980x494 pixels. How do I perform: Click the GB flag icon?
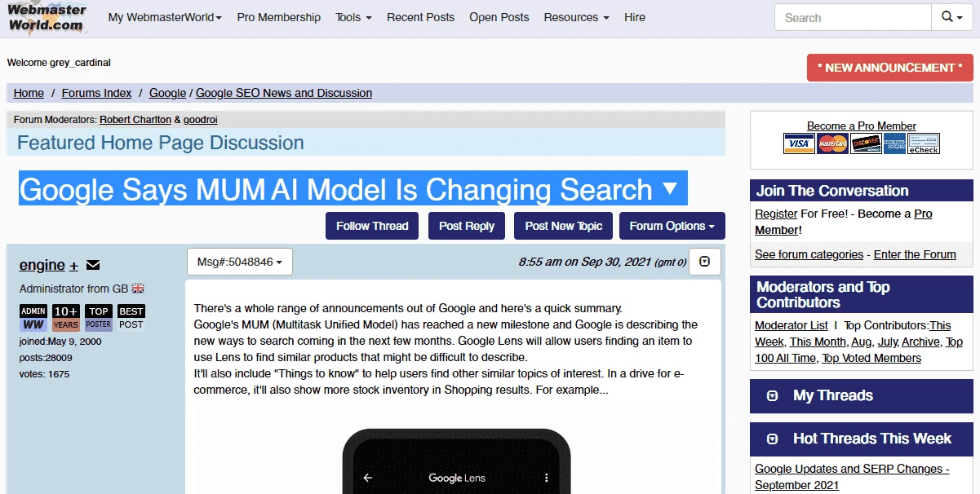coord(138,289)
